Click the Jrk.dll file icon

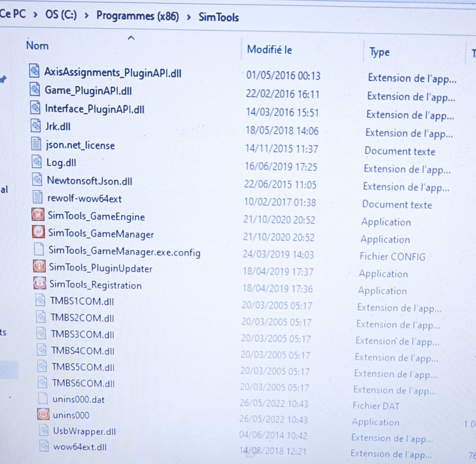tap(36, 126)
